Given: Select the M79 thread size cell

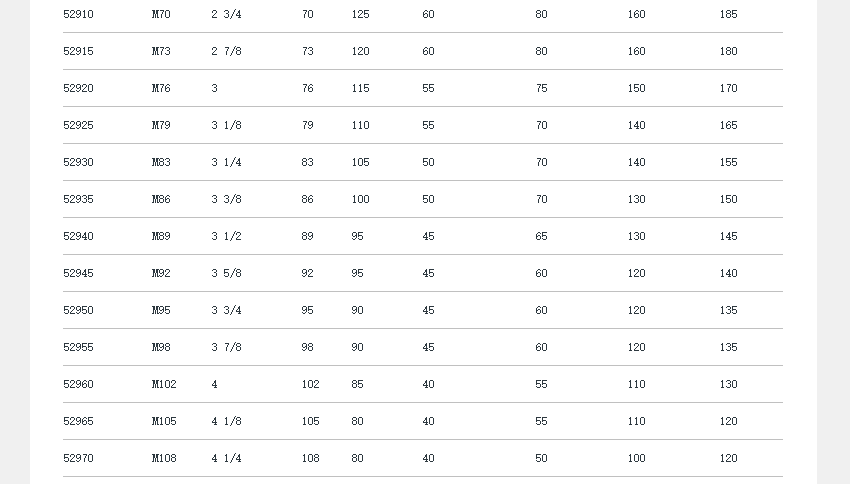Looking at the screenshot, I should (x=161, y=126).
